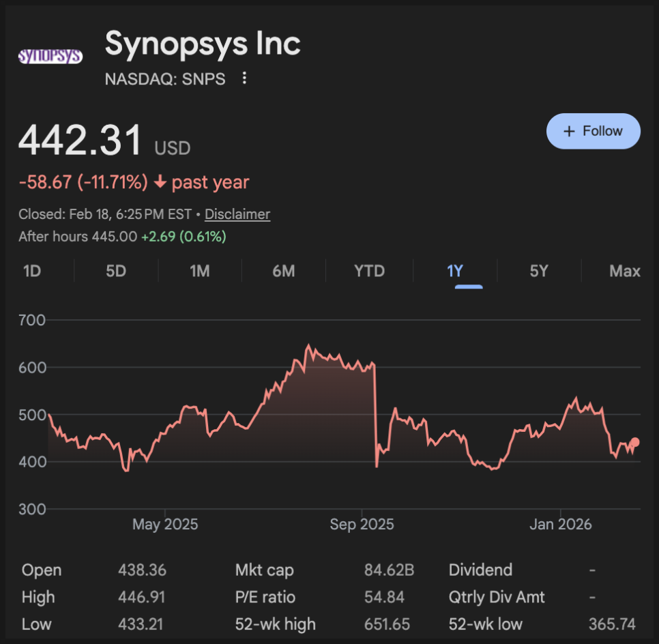Click the plus icon inside Follow button
This screenshot has height=644, width=659.
(x=570, y=132)
